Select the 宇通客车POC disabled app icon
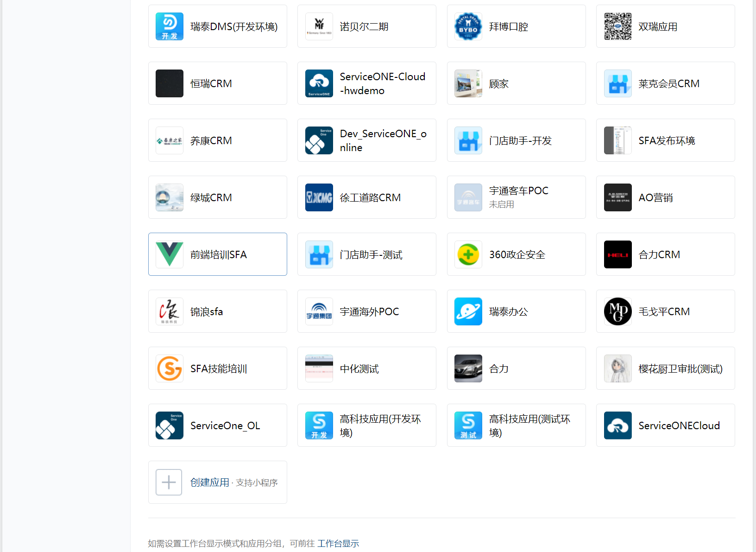This screenshot has height=552, width=756. [468, 197]
